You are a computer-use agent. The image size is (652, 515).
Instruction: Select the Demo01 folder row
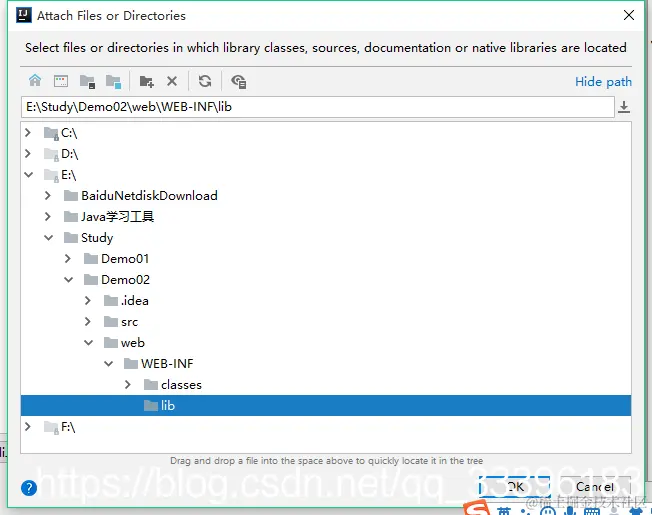click(x=326, y=259)
